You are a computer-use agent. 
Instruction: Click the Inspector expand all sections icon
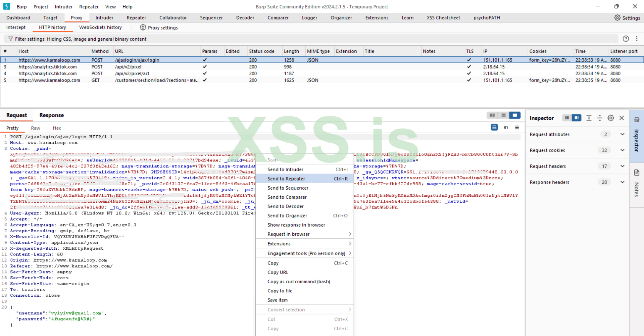(589, 118)
